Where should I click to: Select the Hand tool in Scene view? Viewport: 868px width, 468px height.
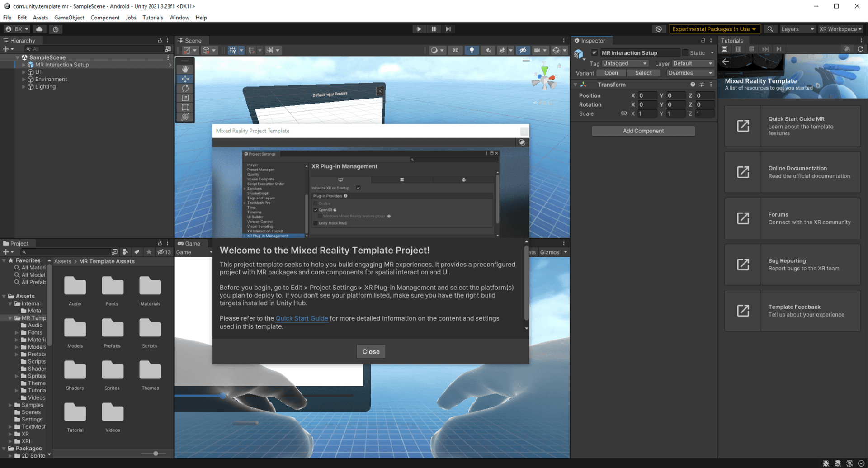coord(185,69)
